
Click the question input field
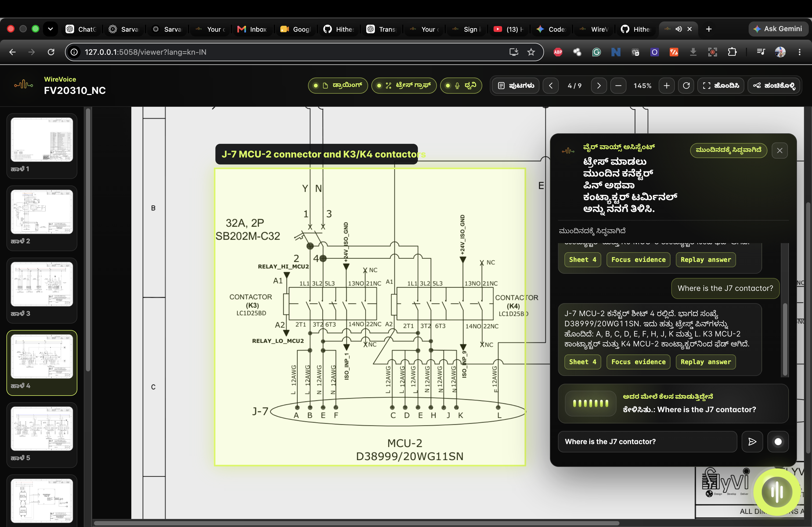click(647, 442)
